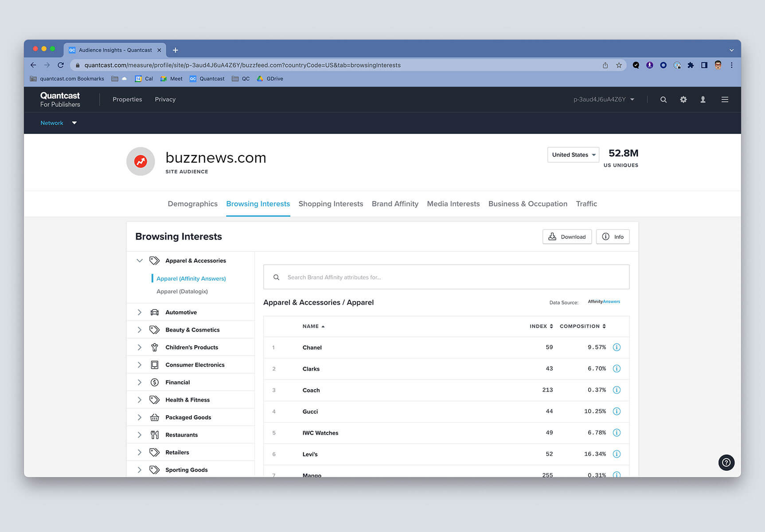This screenshot has width=765, height=532.
Task: Open the browser side panel icon
Action: (704, 65)
